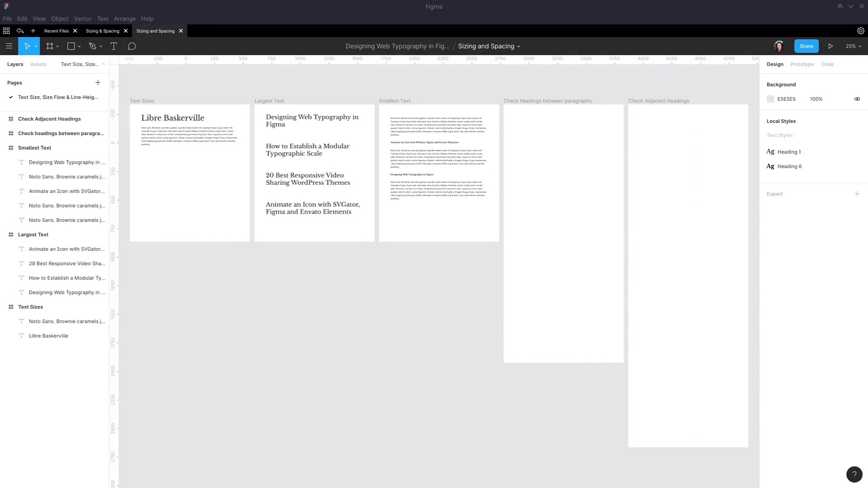Open the hamburger main menu
868x488 pixels.
(9, 46)
